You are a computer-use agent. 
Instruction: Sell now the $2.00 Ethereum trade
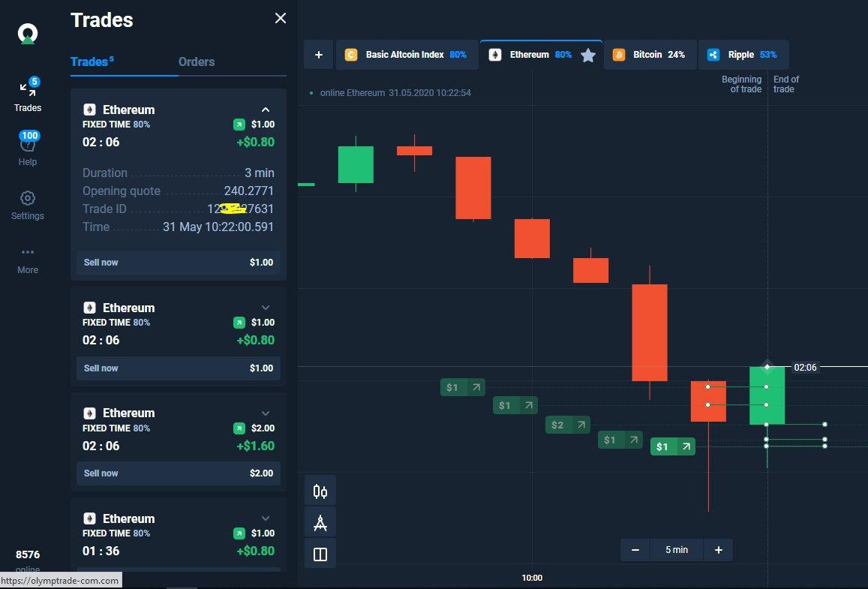click(179, 473)
